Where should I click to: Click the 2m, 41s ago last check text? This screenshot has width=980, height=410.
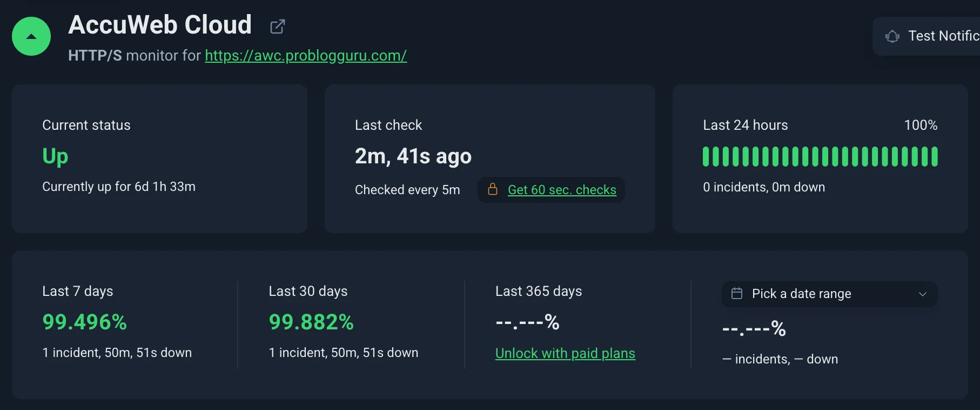coord(413,156)
